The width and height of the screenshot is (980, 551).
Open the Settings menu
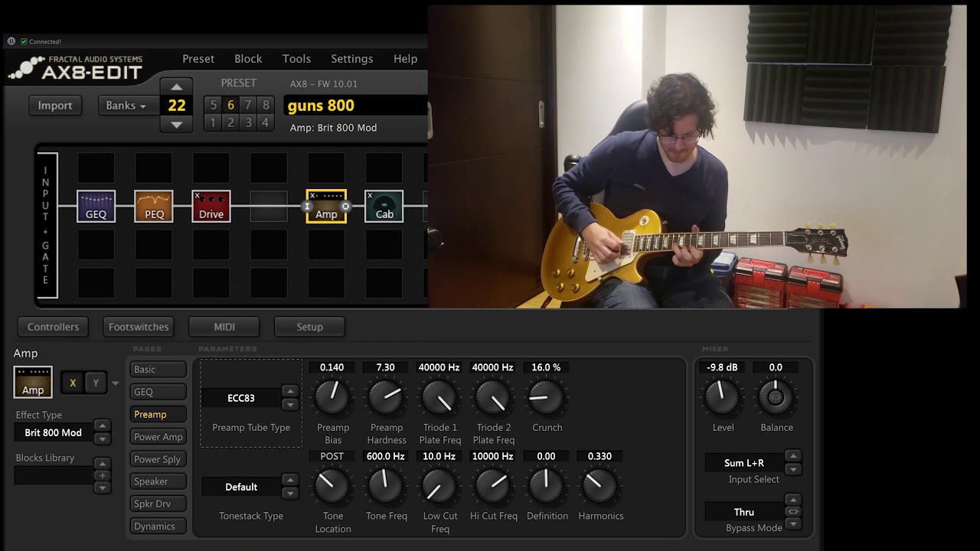(x=352, y=59)
